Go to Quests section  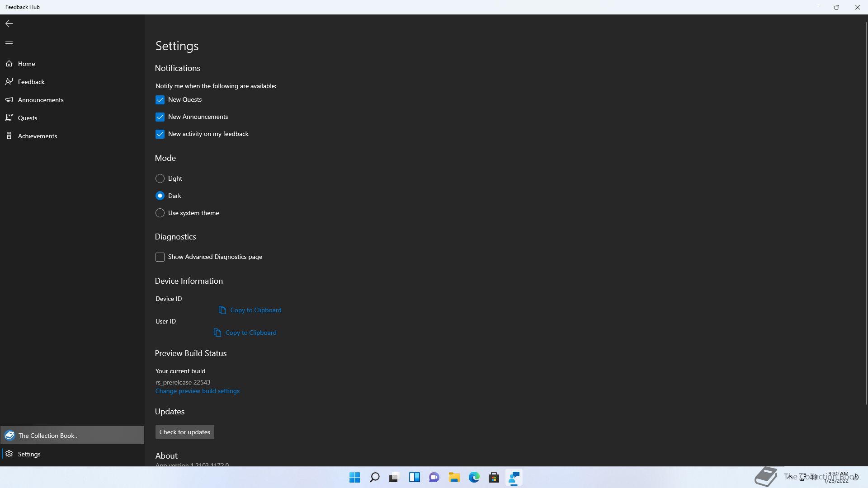72,118
